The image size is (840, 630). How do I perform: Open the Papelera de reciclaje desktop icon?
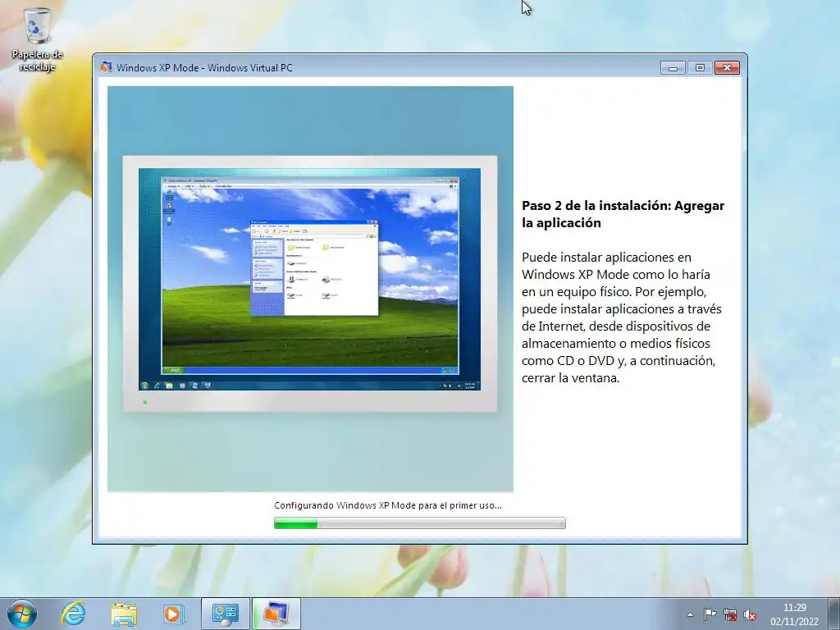(x=38, y=40)
